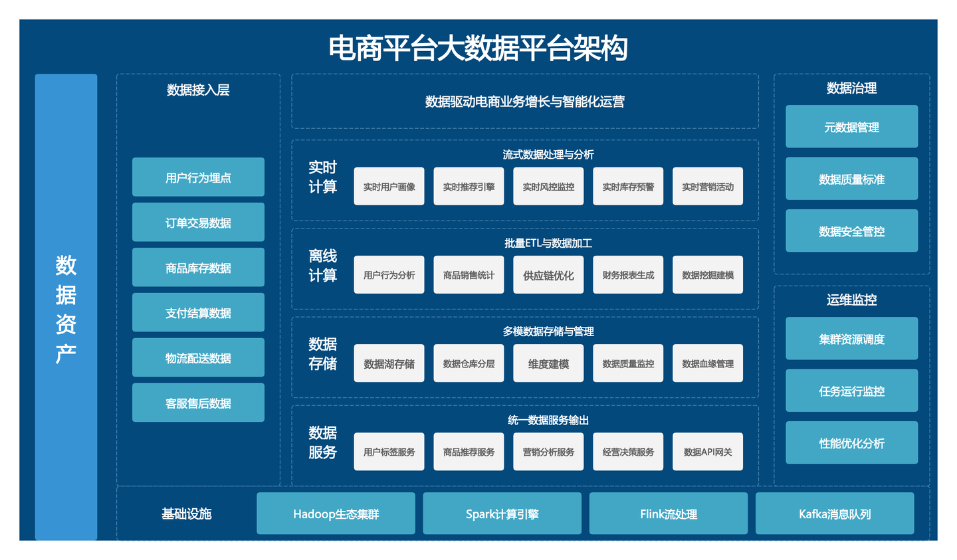The height and width of the screenshot is (560, 957).
Task: Select the 商品销售统计 box
Action: click(x=469, y=275)
